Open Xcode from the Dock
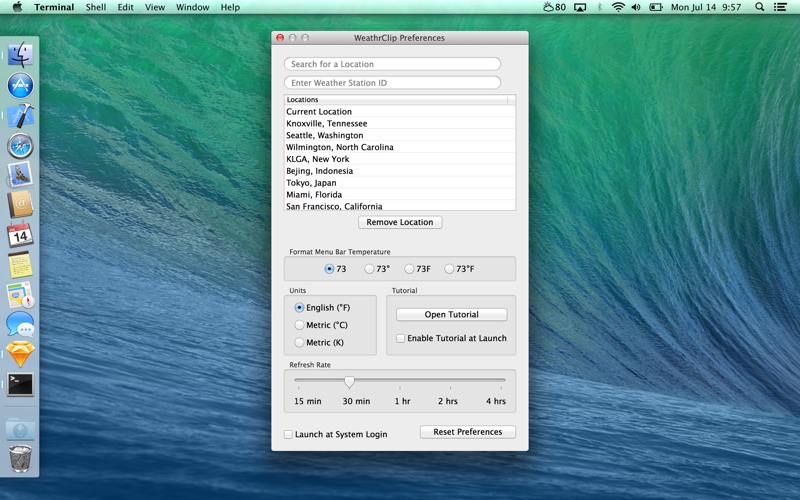 (20, 116)
